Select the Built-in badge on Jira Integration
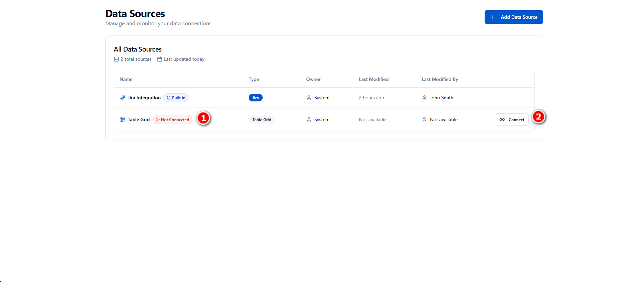 tap(176, 98)
